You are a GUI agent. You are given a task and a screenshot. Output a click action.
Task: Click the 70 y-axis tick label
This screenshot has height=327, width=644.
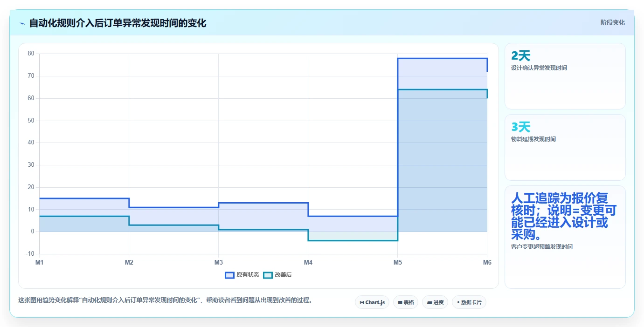31,76
